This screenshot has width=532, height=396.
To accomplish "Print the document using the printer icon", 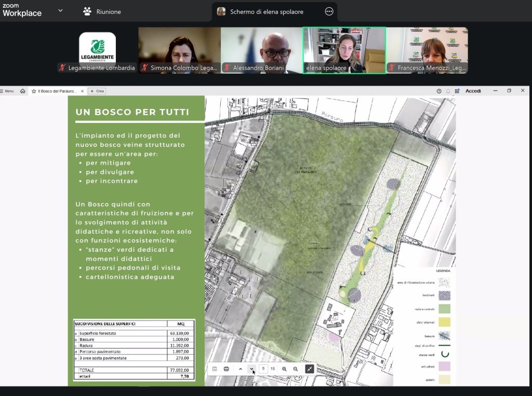I will coord(227,369).
